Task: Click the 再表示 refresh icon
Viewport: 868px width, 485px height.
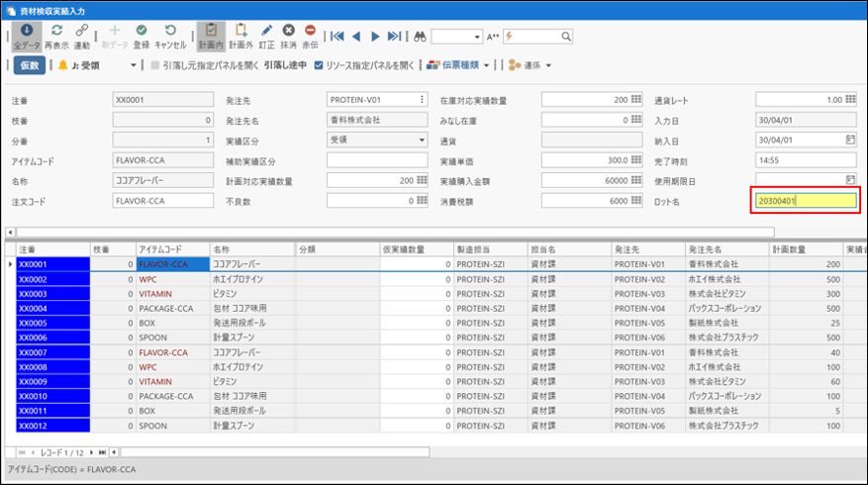Action: (x=56, y=32)
